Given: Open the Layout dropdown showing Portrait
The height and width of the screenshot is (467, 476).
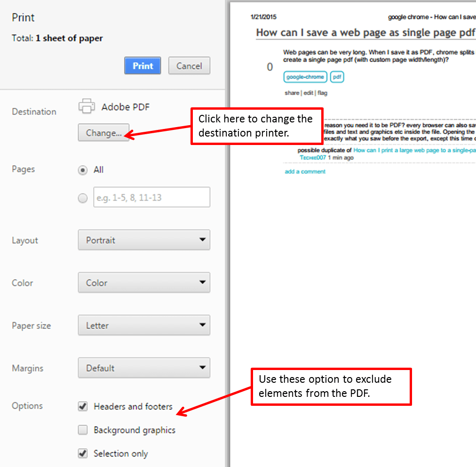Looking at the screenshot, I should pyautogui.click(x=144, y=240).
